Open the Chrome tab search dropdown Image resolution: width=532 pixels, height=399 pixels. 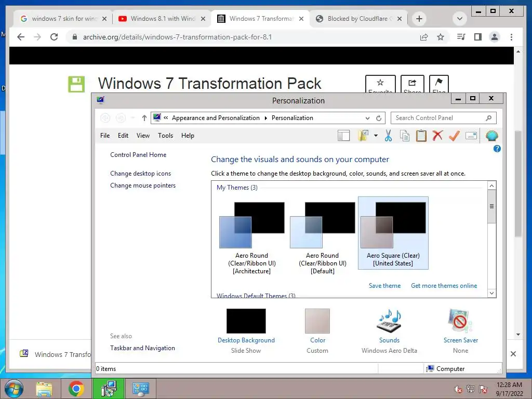coord(460,19)
